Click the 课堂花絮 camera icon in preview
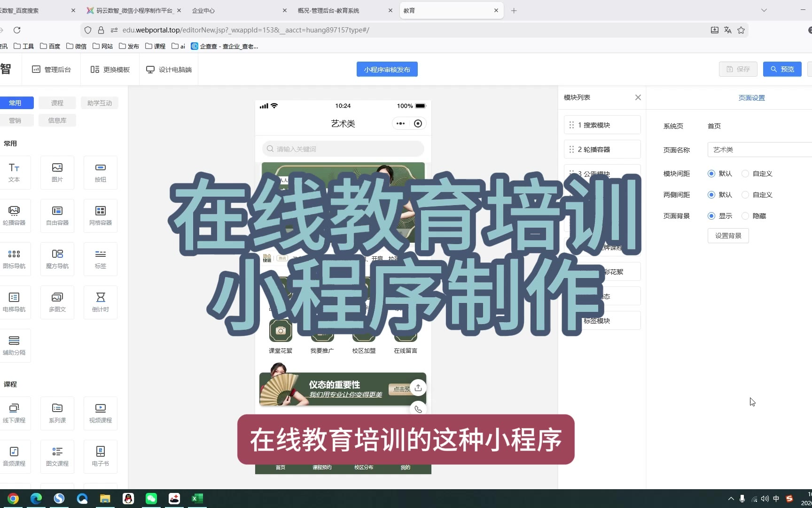The height and width of the screenshot is (508, 812). coord(281,331)
